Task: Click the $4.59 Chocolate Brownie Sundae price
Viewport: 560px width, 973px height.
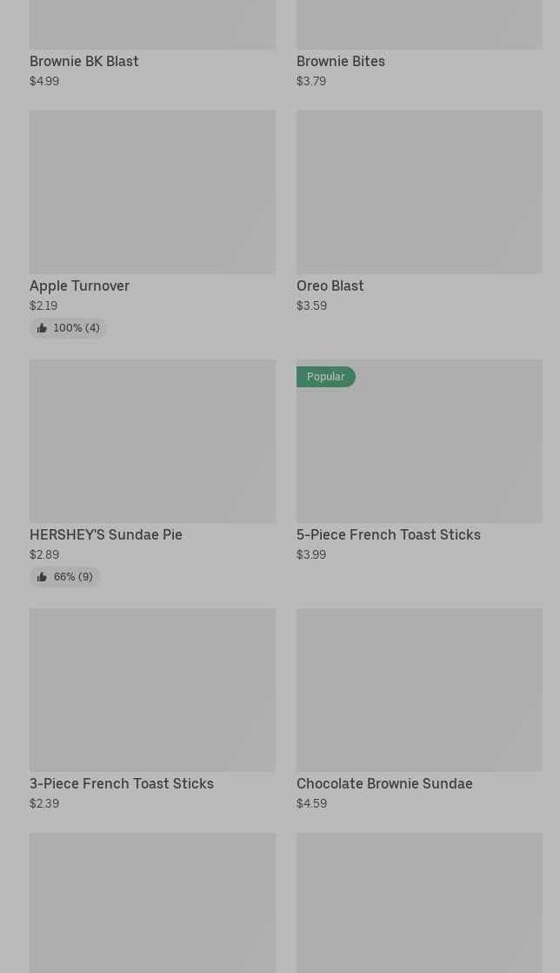Action: 311,803
